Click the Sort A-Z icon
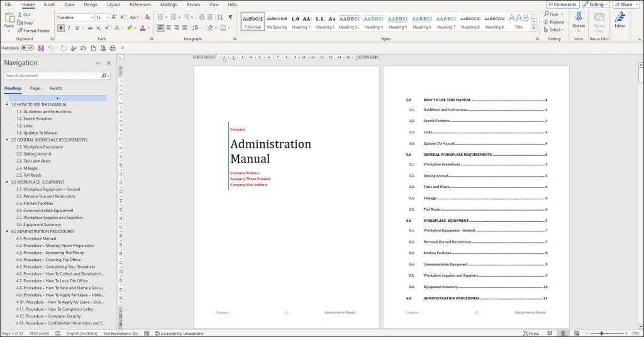The height and width of the screenshot is (337, 644). point(220,17)
